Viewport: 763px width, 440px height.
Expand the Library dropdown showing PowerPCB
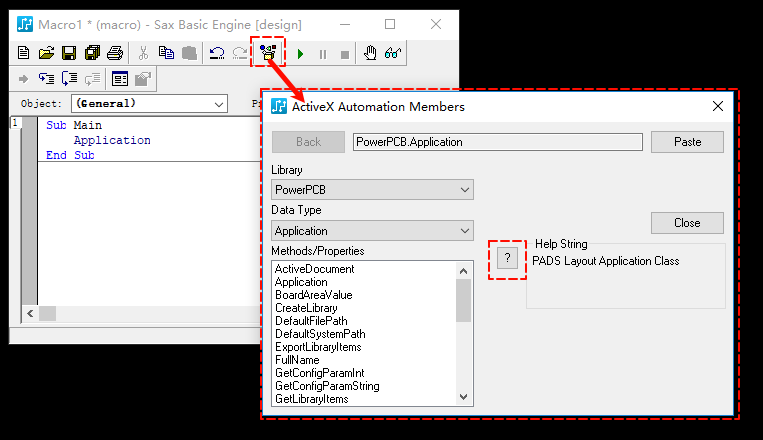tap(372, 190)
